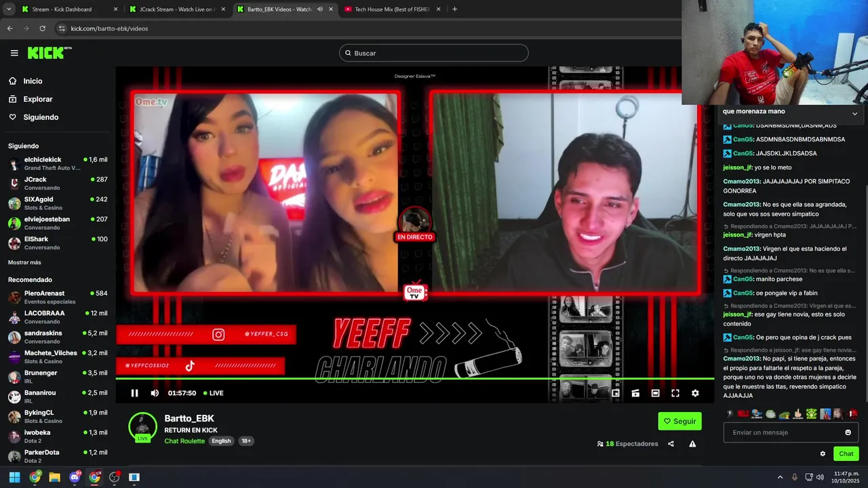Image resolution: width=868 pixels, height=488 pixels.
Task: Open LACOBRAAA recommended channel
Action: coord(58,317)
